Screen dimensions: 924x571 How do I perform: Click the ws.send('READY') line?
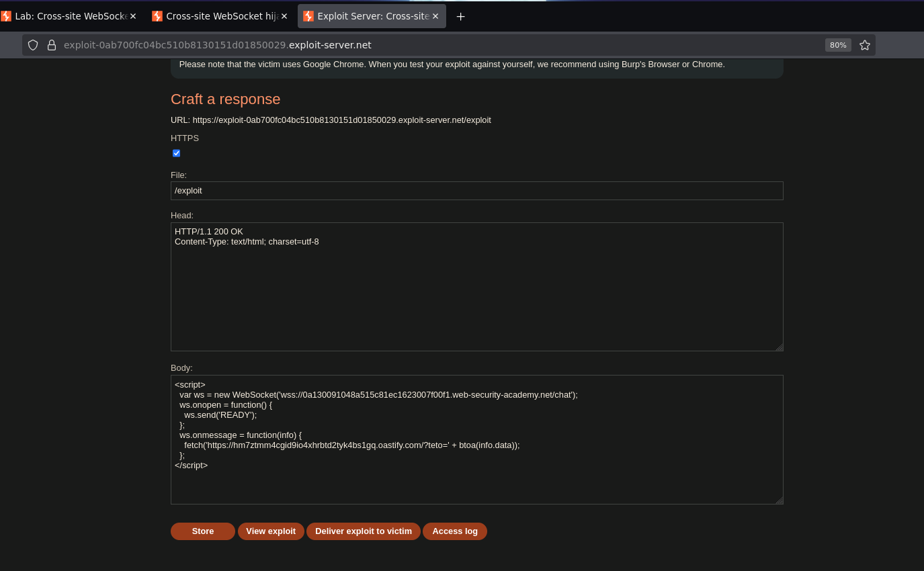(x=220, y=415)
